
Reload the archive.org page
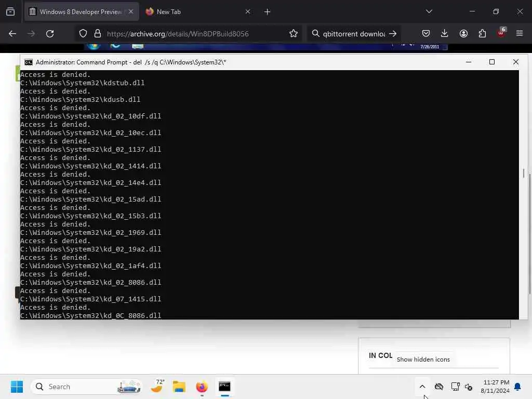(50, 34)
